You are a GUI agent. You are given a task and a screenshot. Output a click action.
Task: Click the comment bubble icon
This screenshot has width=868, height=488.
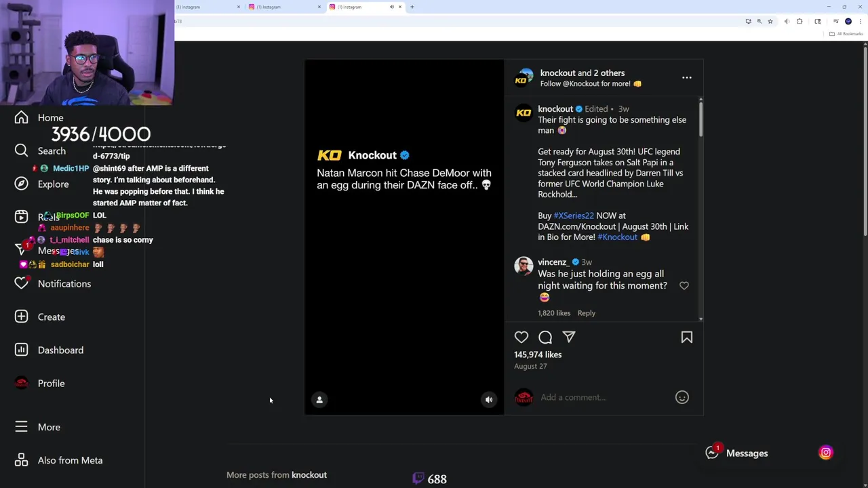[x=545, y=337]
